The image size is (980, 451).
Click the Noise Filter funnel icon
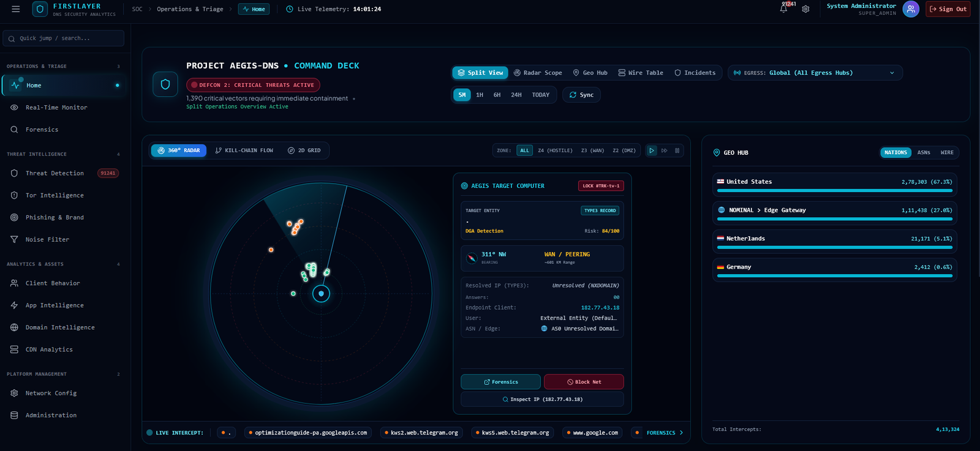tap(14, 239)
